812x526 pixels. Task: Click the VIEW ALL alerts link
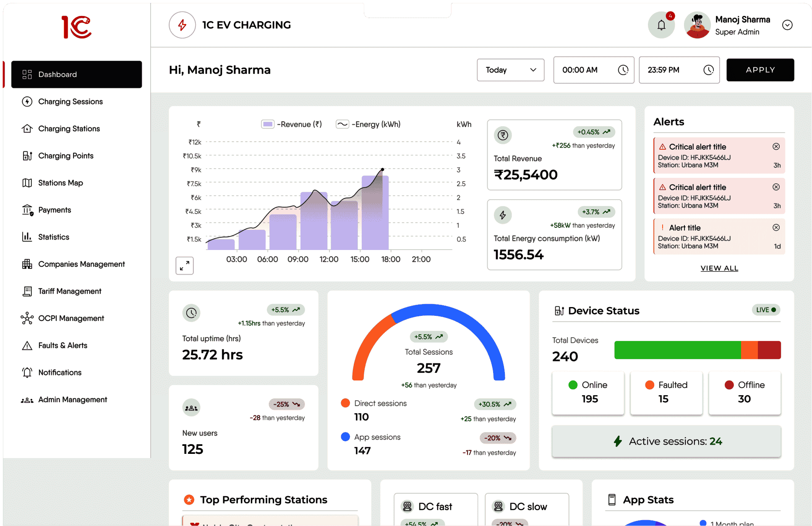(719, 268)
